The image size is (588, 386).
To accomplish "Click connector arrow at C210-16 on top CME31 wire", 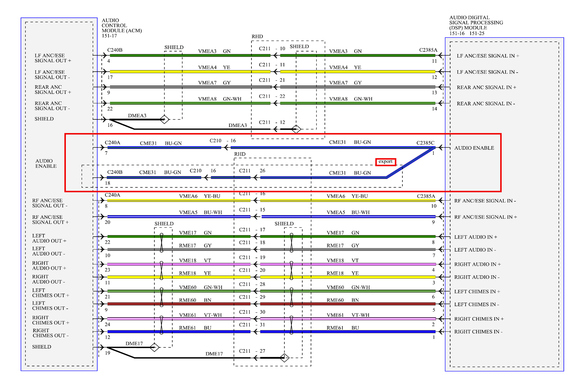I will (x=226, y=148).
